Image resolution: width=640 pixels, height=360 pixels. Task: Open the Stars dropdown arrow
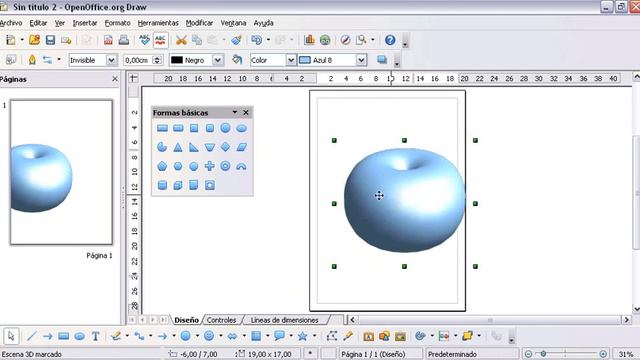[315, 336]
